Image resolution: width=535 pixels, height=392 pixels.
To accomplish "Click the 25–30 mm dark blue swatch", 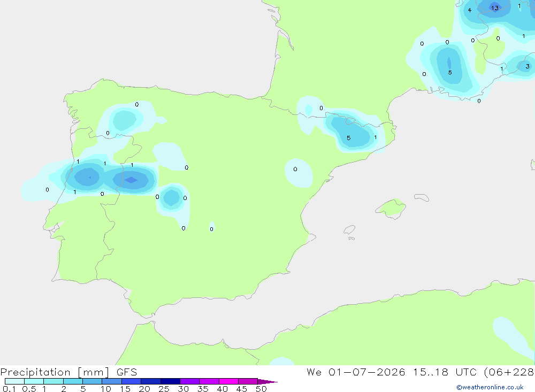I will [x=170, y=381].
